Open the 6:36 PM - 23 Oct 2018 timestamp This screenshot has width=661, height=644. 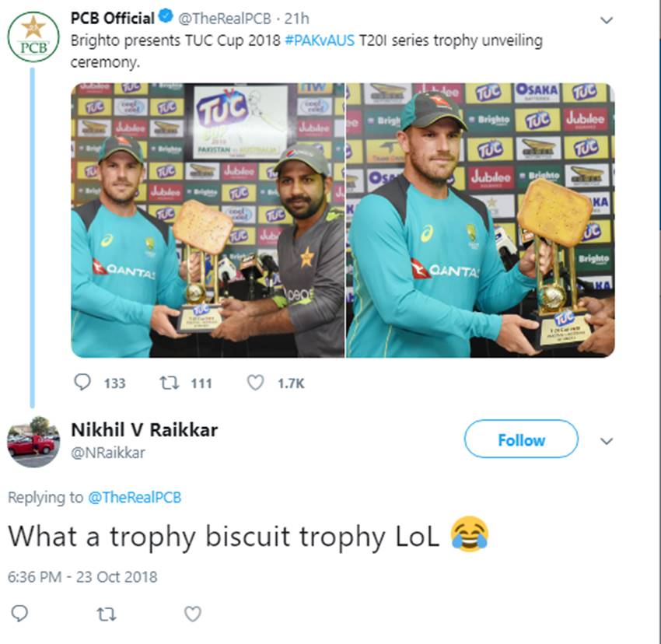pos(82,576)
